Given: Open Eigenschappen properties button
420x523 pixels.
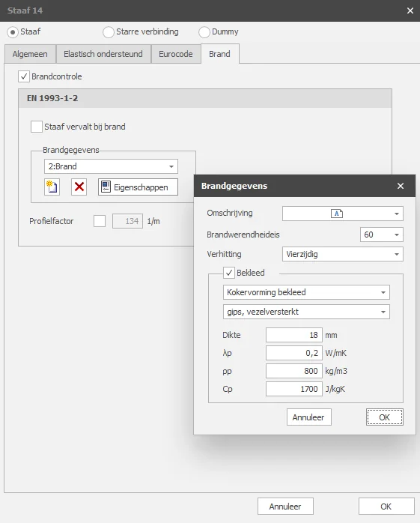Looking at the screenshot, I should pos(138,187).
